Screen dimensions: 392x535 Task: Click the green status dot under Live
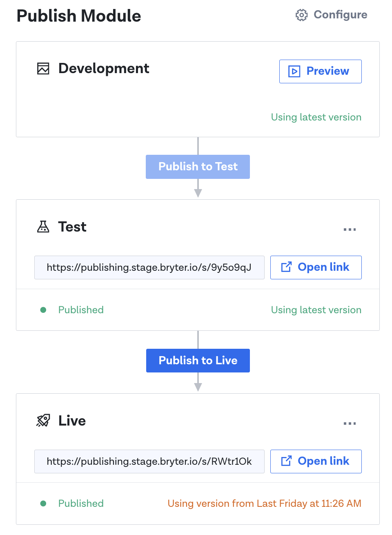[43, 504]
